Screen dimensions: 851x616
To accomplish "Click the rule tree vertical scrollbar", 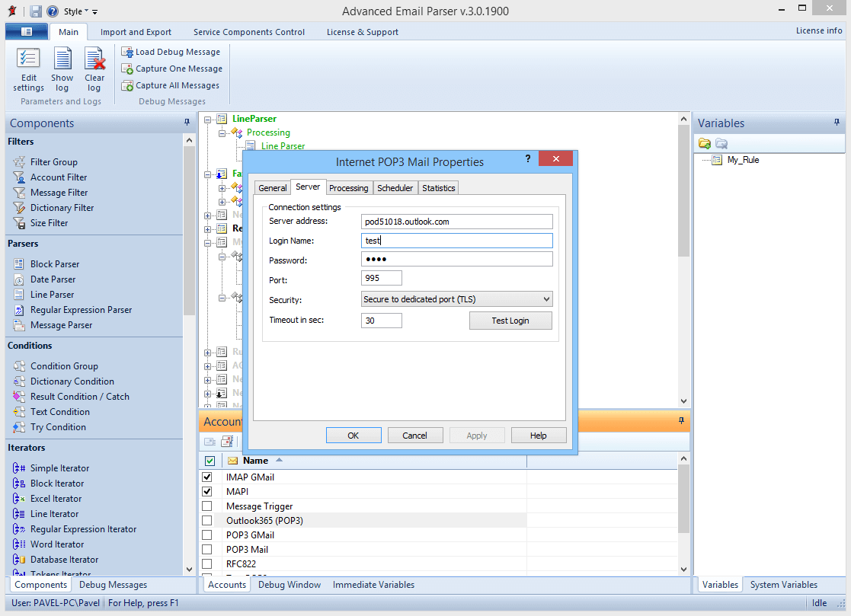I will [684, 190].
